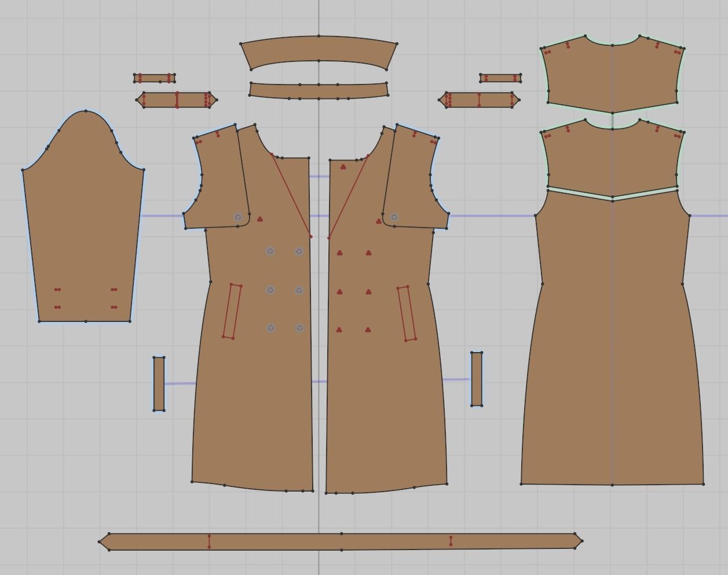Click the middle snap fastener on the left front panel
The height and width of the screenshot is (575, 728).
pos(269,290)
